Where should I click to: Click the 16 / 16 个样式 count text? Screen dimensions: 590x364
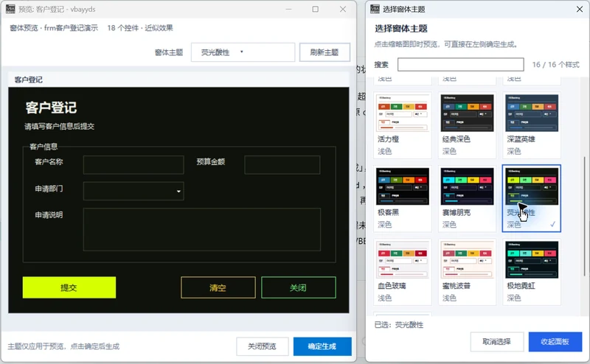[x=556, y=65]
